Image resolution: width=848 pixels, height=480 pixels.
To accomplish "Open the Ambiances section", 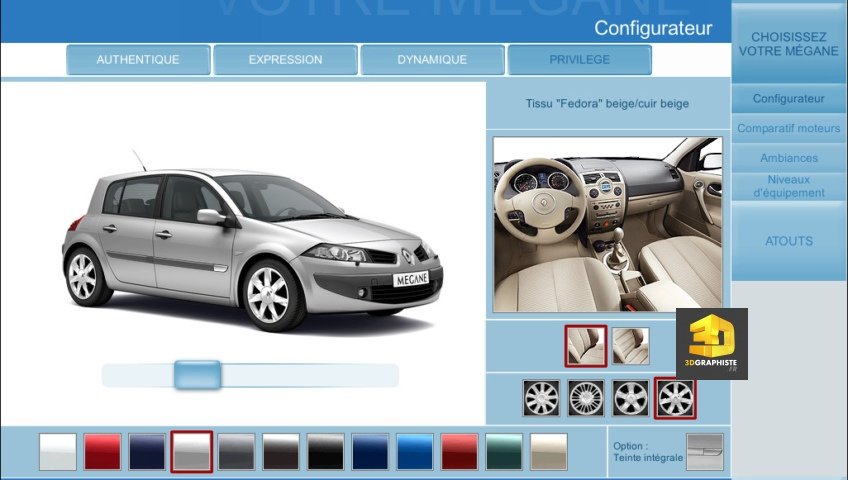I will 789,158.
